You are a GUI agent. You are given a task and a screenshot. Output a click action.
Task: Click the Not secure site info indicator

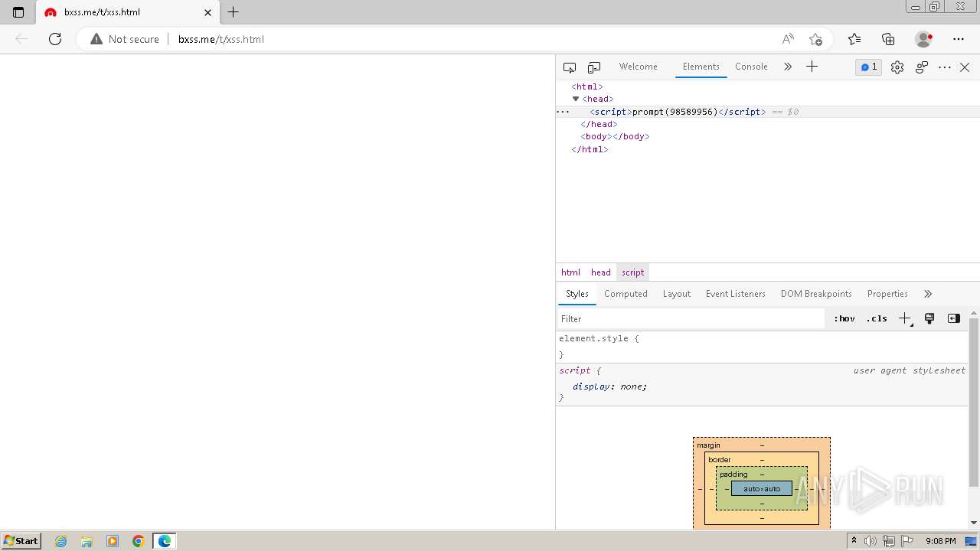pyautogui.click(x=125, y=39)
